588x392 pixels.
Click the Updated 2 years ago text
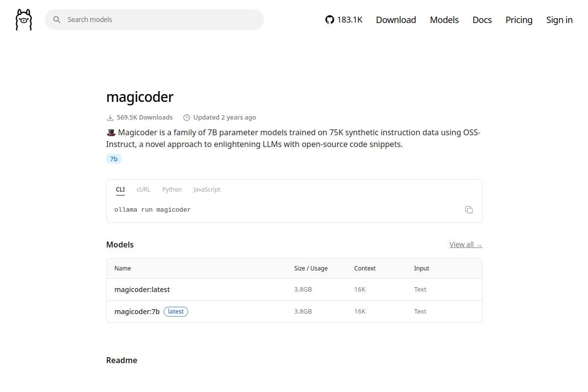coord(224,118)
